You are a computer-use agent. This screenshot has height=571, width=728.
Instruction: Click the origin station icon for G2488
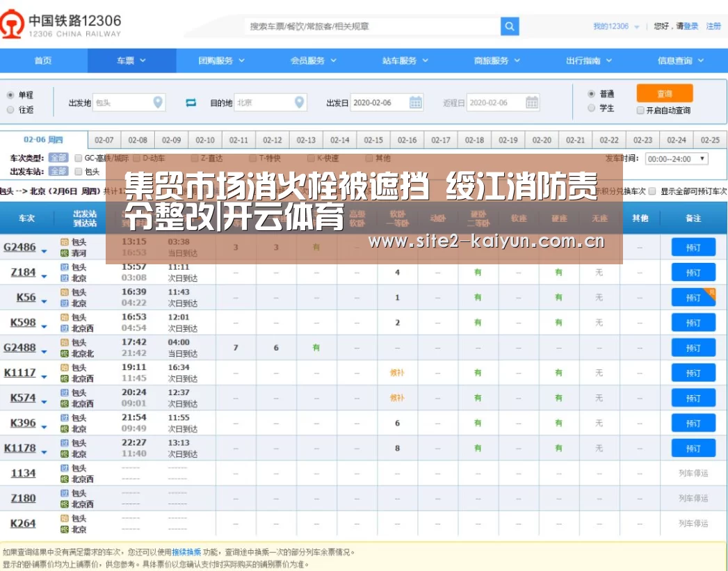(x=65, y=342)
